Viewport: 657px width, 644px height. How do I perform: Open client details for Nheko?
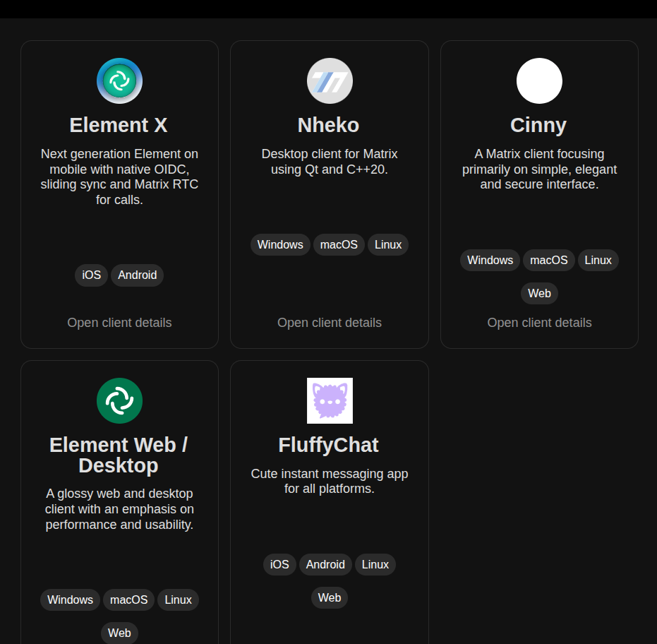tap(330, 323)
